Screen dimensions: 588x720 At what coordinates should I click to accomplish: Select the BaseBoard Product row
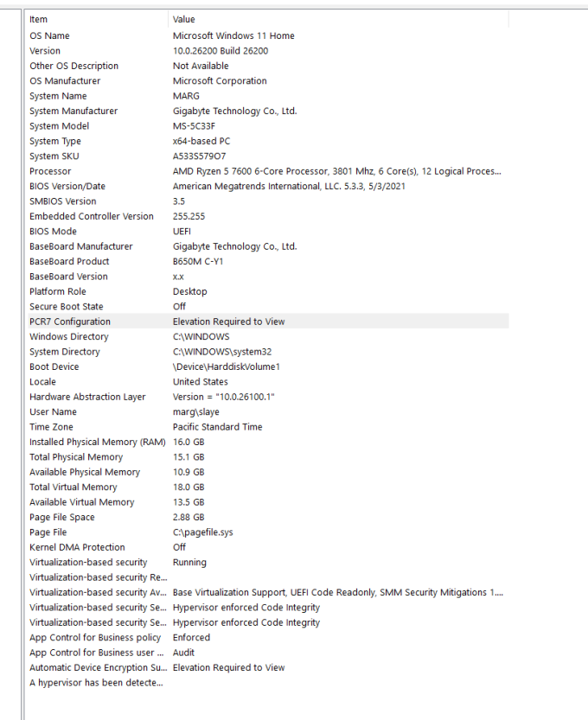click(x=267, y=262)
